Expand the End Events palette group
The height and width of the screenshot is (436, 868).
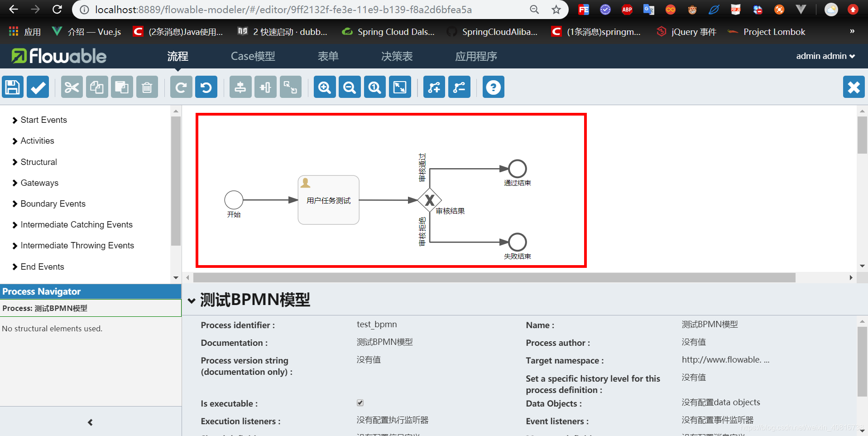(38, 266)
